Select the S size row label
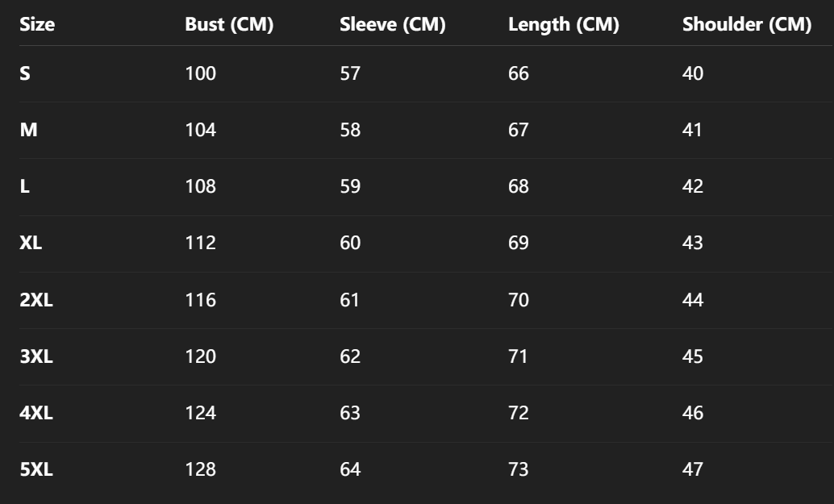Viewport: 834px width, 504px height. pos(25,73)
